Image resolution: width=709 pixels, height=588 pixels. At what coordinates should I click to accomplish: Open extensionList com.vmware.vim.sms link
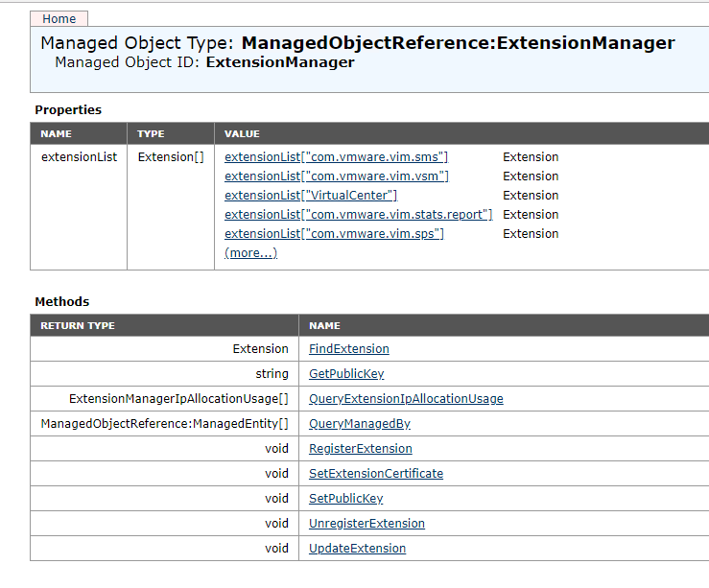pos(336,156)
